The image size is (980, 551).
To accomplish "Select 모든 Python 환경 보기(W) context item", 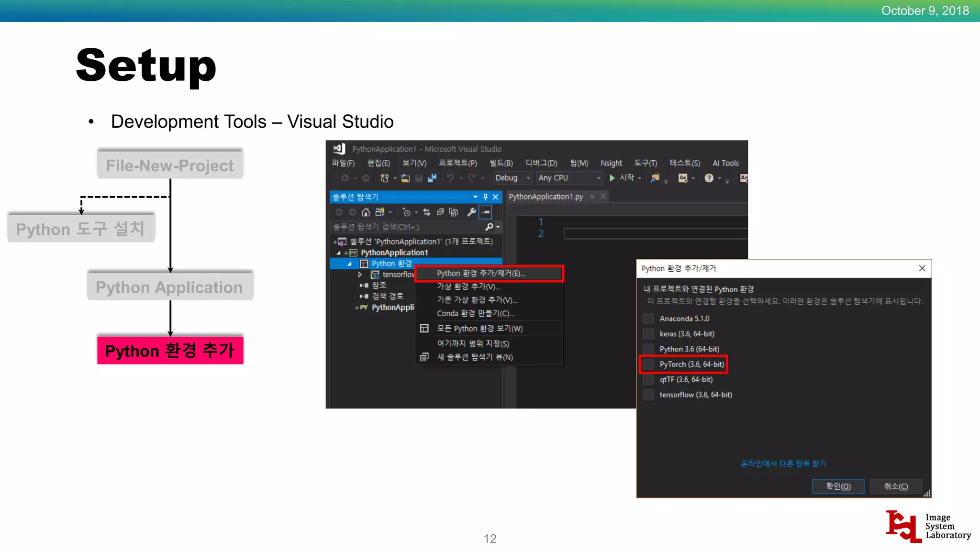I will tap(489, 329).
